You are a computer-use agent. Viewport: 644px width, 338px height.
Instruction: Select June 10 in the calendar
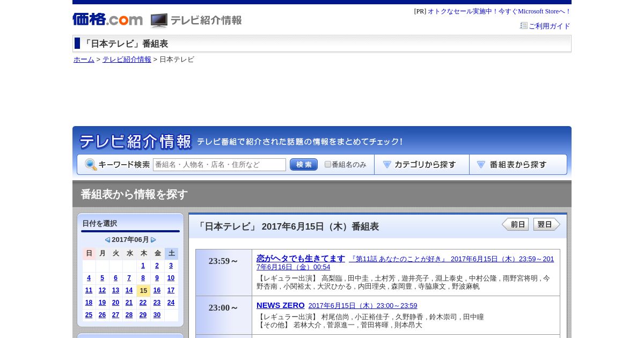171,278
